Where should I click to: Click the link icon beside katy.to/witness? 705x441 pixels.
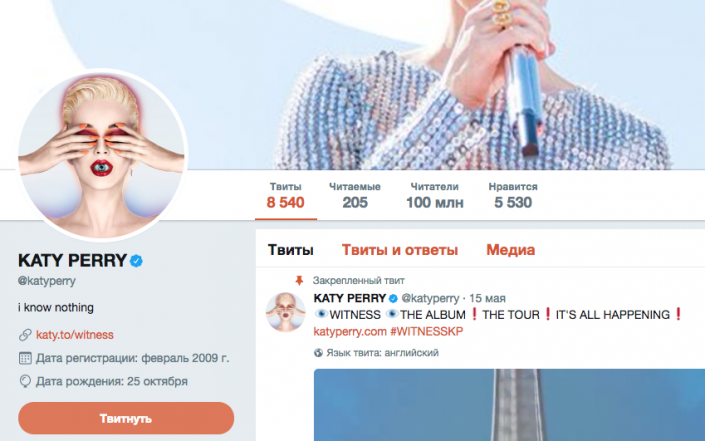pos(24,335)
